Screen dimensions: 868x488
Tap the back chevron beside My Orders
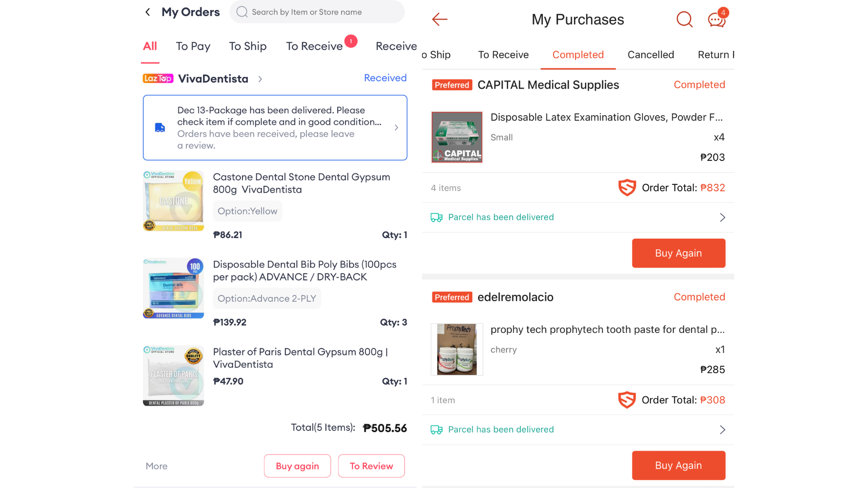pos(148,12)
